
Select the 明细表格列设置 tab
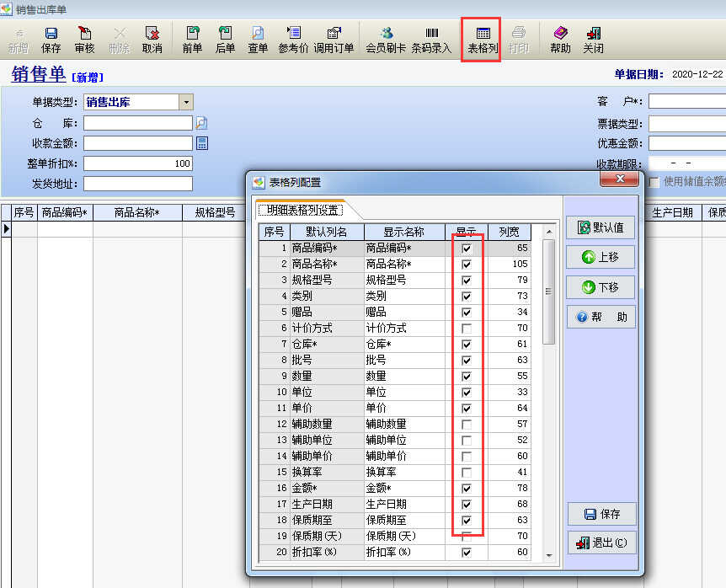point(301,211)
